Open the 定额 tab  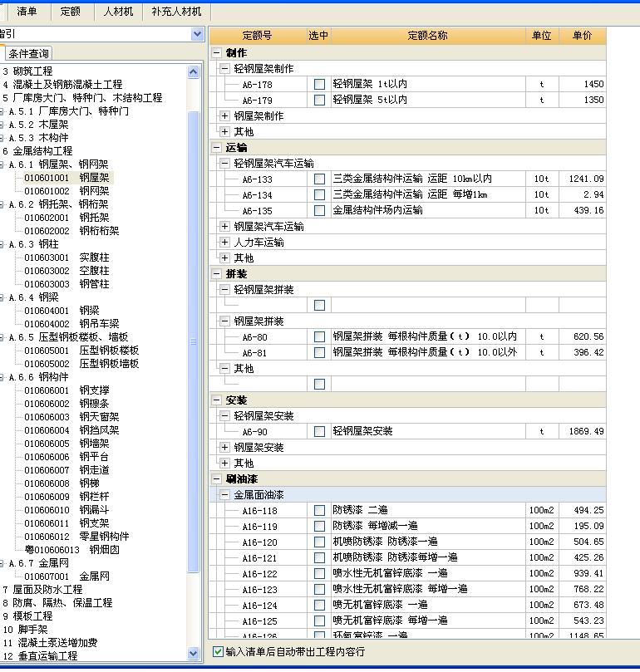tap(71, 12)
